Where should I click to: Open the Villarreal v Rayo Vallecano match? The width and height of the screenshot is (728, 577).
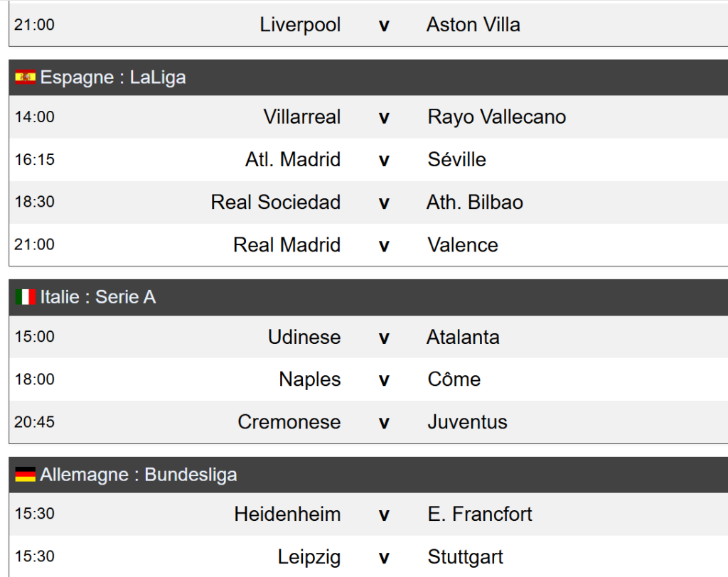click(384, 117)
